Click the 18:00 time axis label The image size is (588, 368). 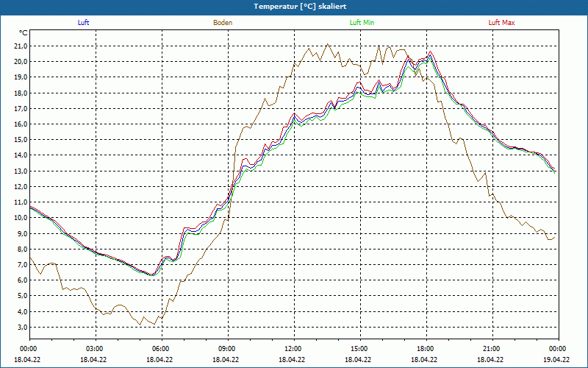[x=427, y=349]
